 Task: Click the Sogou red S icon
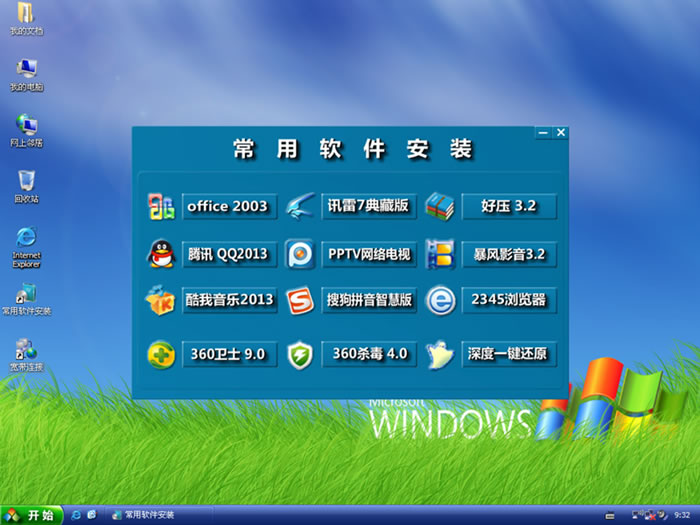[x=300, y=300]
